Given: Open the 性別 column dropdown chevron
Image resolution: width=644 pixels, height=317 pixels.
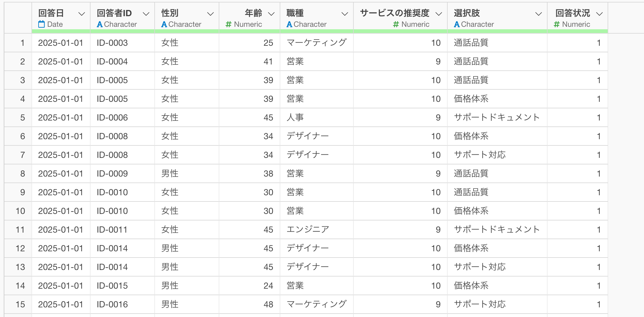Looking at the screenshot, I should point(211,14).
